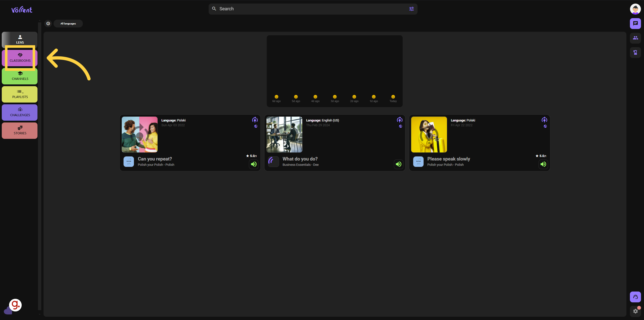Open Business Essentials channel avatar icon
This screenshot has height=320, width=644.
(x=273, y=162)
